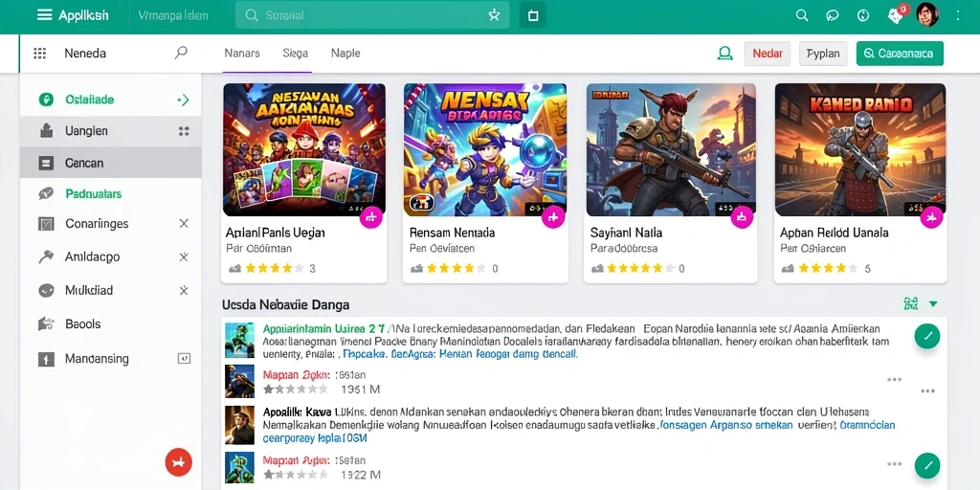980x490 pixels.
Task: Click the Padauaiars sidebar icon
Action: [x=46, y=193]
